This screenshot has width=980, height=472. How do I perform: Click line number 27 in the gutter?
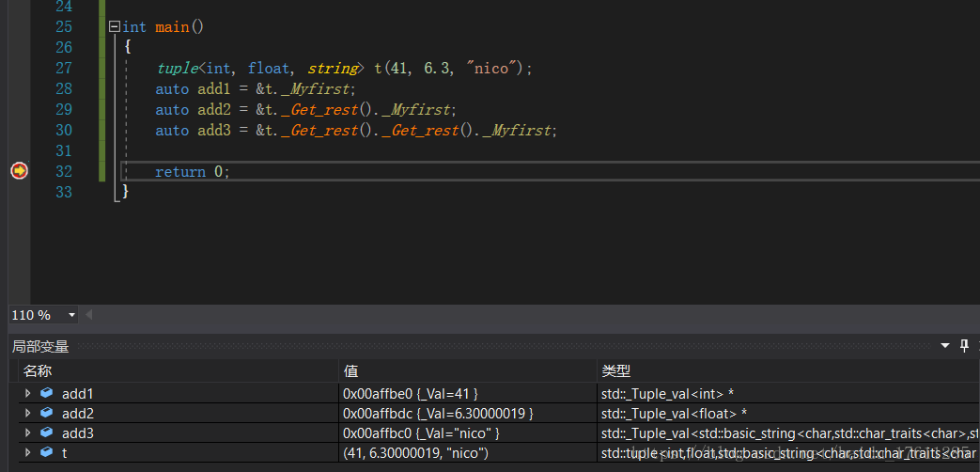click(63, 68)
